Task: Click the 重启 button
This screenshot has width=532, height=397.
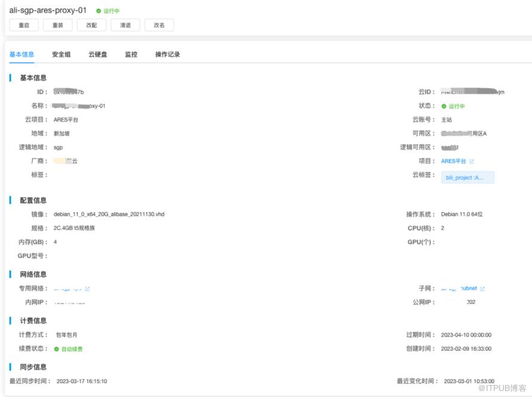Action: click(x=24, y=25)
